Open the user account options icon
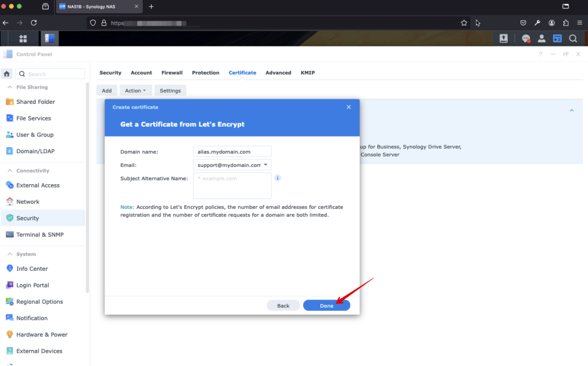588x366 pixels. [x=541, y=38]
